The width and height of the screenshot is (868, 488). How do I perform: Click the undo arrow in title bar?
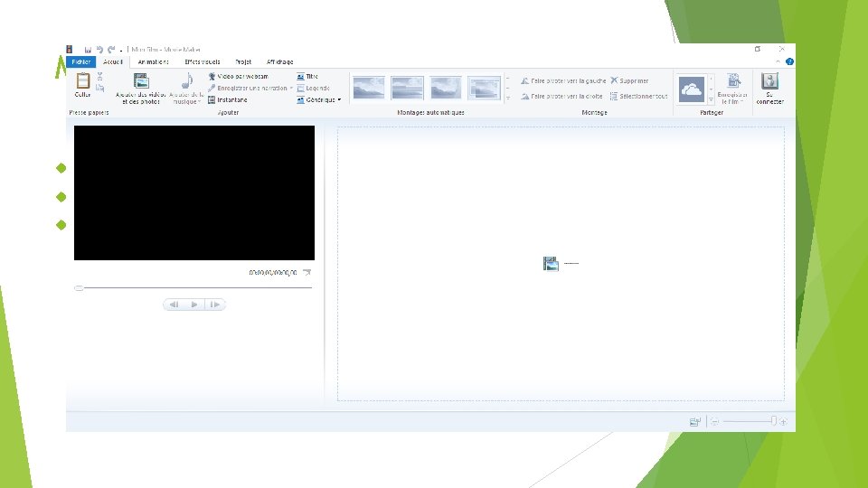click(x=99, y=49)
